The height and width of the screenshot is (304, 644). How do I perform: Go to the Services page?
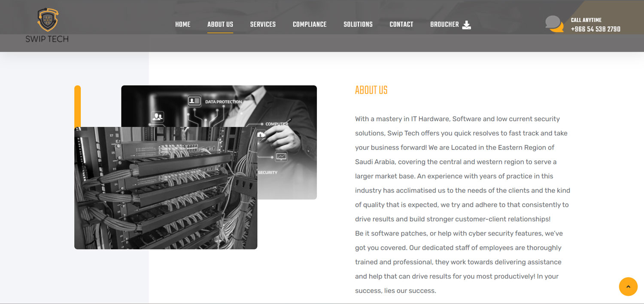263,25
